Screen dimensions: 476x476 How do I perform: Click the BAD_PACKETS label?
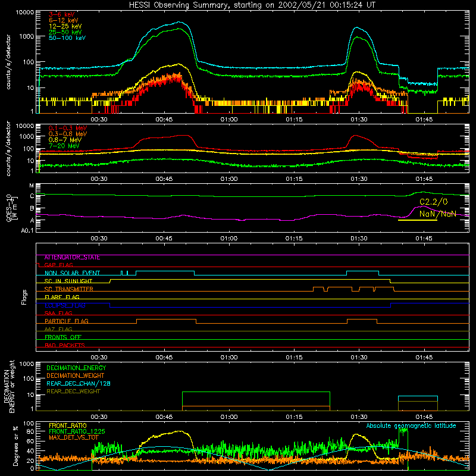point(65,345)
